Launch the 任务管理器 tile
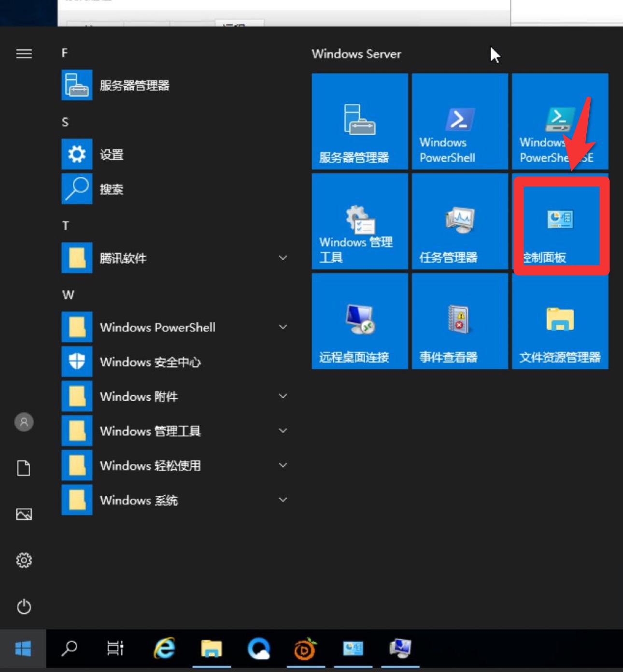 tap(460, 222)
